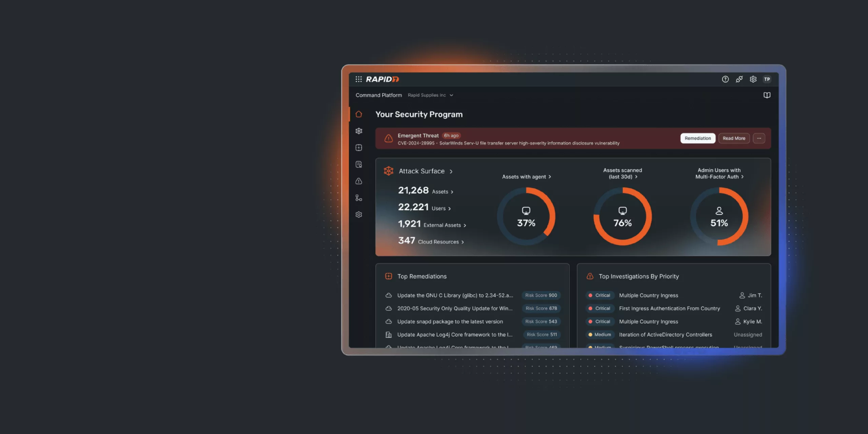The image size is (868, 434).
Task: Click the help question mark icon
Action: tap(725, 79)
